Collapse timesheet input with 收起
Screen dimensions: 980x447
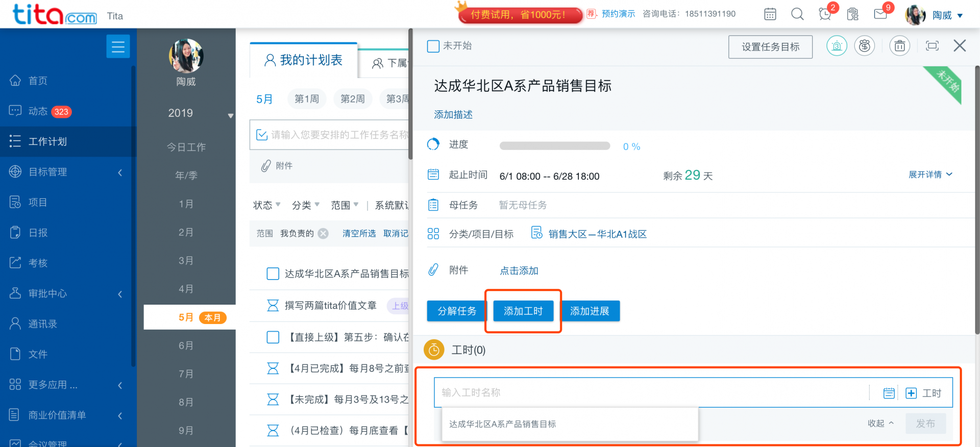pyautogui.click(x=880, y=424)
